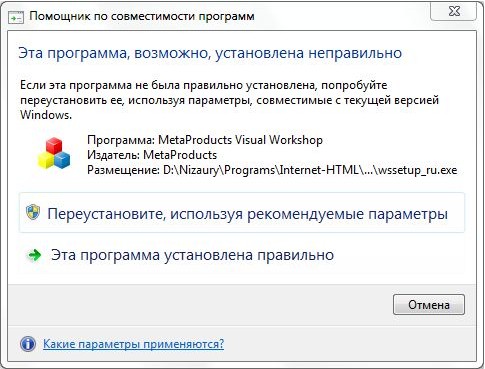Select the Издатель: MetaProducts line
485x369 pixels.
[x=152, y=155]
